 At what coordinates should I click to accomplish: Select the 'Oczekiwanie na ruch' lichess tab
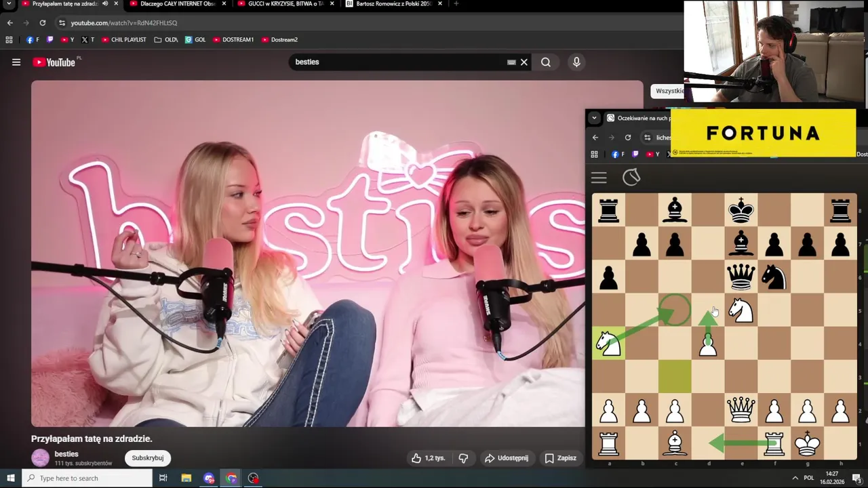point(637,118)
